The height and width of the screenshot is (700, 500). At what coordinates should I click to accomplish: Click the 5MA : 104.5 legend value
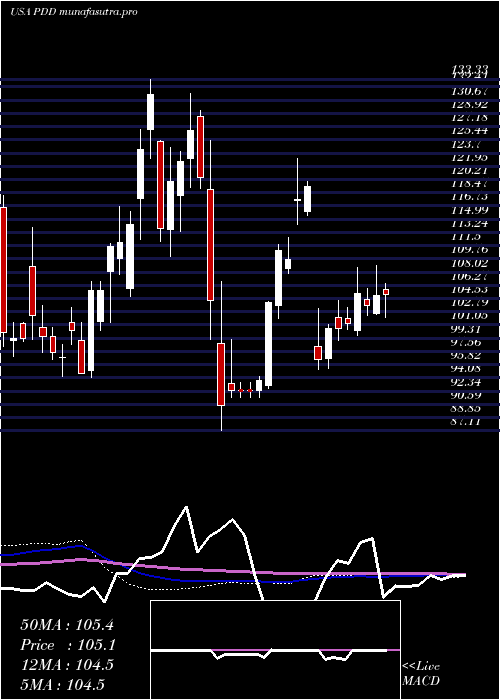[x=62, y=684]
